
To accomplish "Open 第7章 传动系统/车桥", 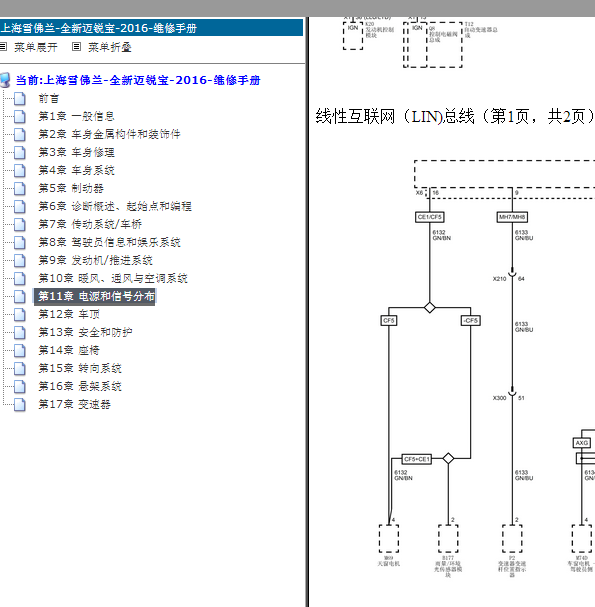I will click(90, 224).
